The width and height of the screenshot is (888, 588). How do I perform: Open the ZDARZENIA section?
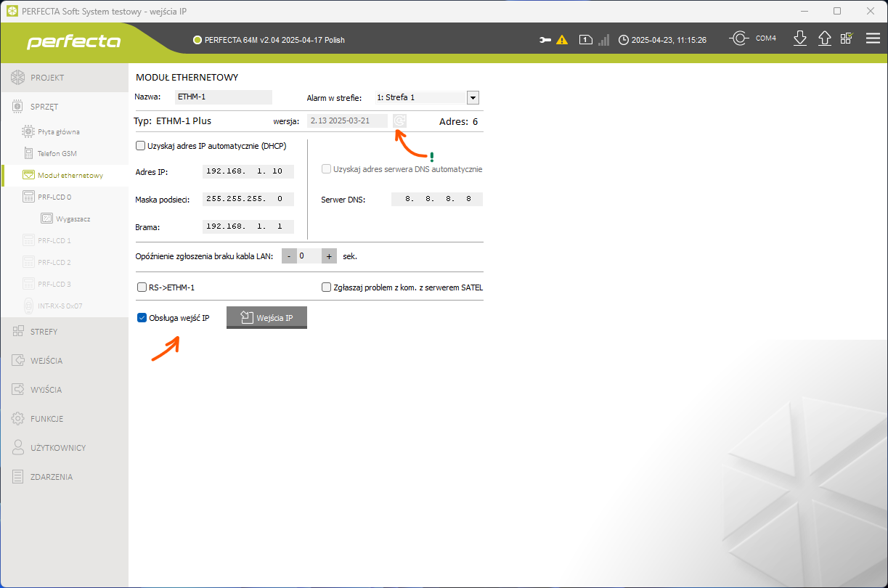point(51,477)
